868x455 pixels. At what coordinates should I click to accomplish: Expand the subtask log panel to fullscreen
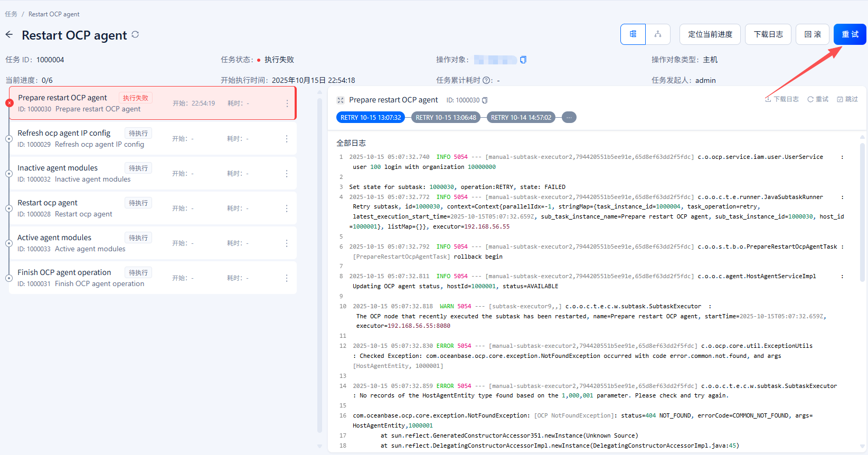(341, 100)
